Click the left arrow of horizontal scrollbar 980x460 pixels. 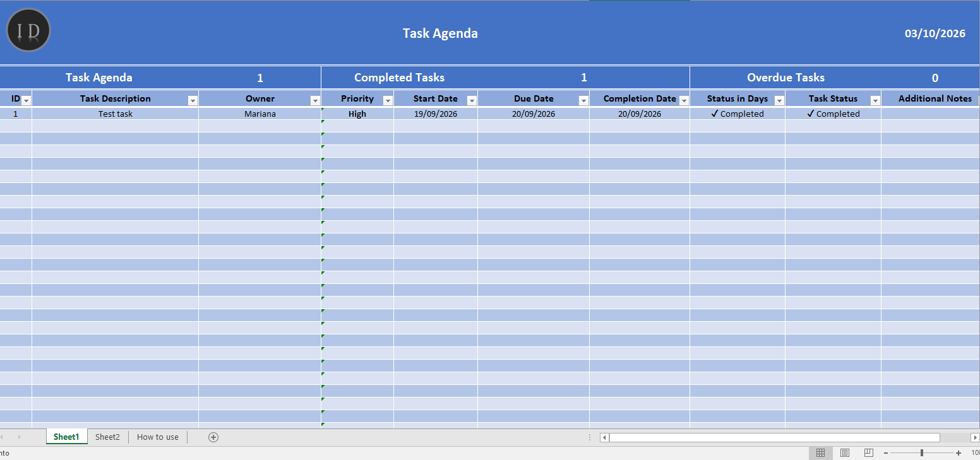point(604,437)
